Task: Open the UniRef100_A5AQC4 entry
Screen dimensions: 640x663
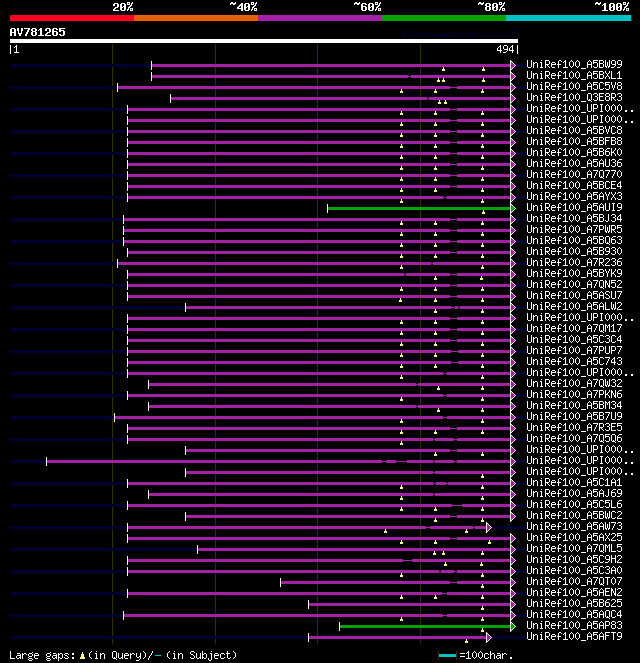Action: 574,614
